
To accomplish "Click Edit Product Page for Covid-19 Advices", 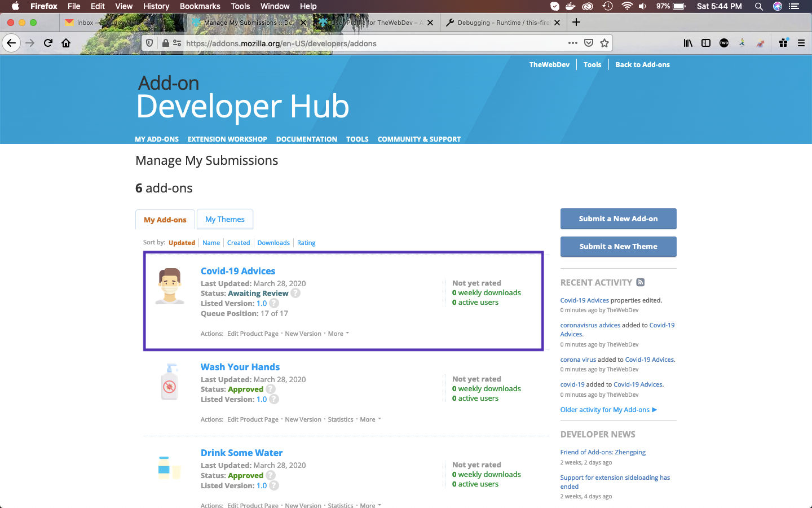I will (x=253, y=334).
